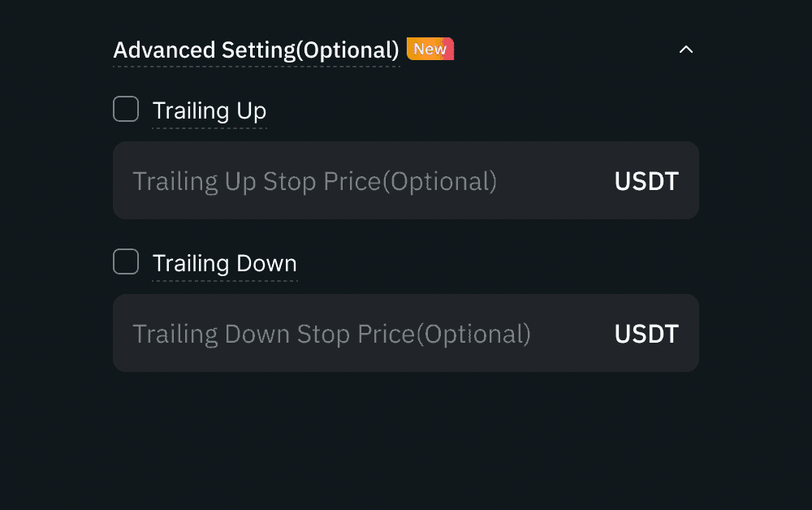Screen dimensions: 812x510
Task: Click the orange New badge
Action: tap(430, 49)
